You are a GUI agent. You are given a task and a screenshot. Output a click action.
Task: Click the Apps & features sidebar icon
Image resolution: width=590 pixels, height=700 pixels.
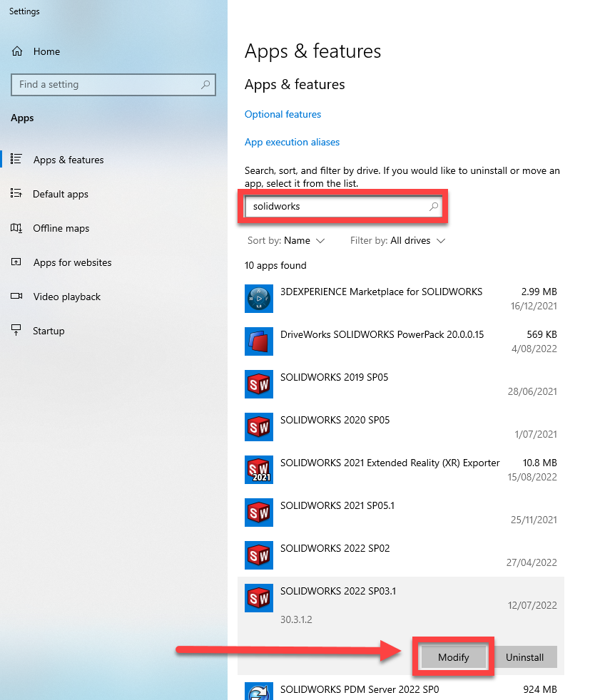16,160
